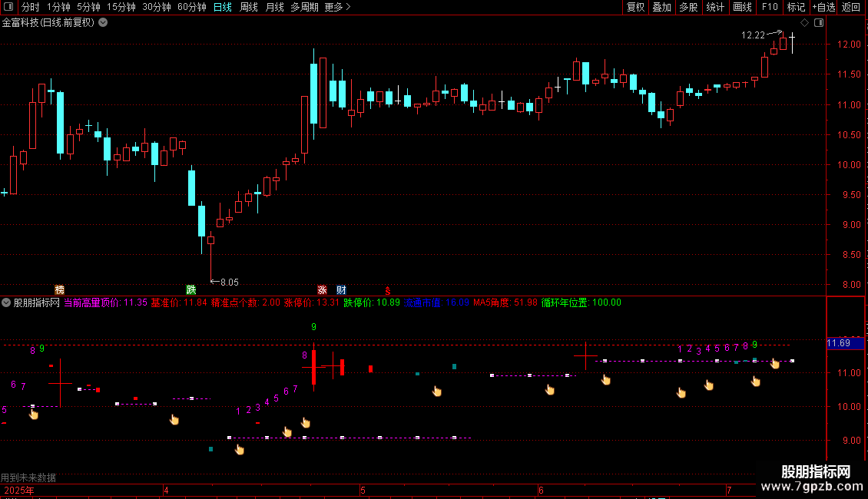Select the 60分钟 period
Viewport: 868px width, 499px height.
(192, 7)
